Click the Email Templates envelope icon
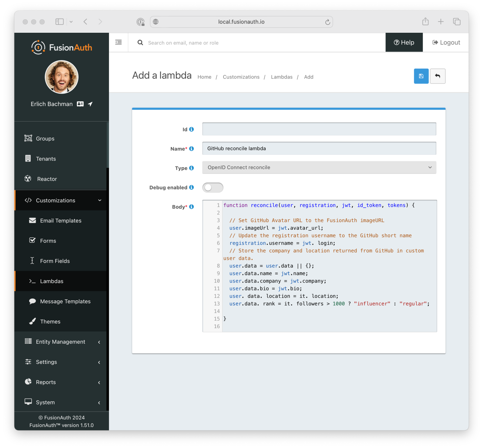Viewport: 483px width, 448px height. pyautogui.click(x=32, y=220)
